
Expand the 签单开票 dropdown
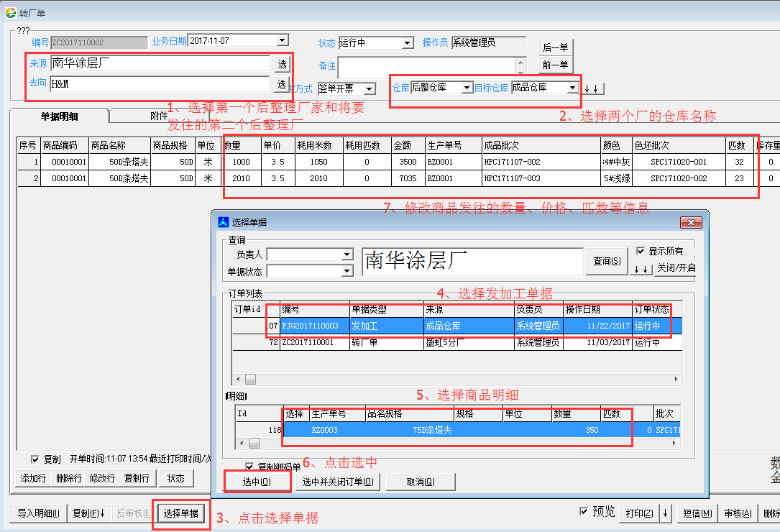point(370,89)
